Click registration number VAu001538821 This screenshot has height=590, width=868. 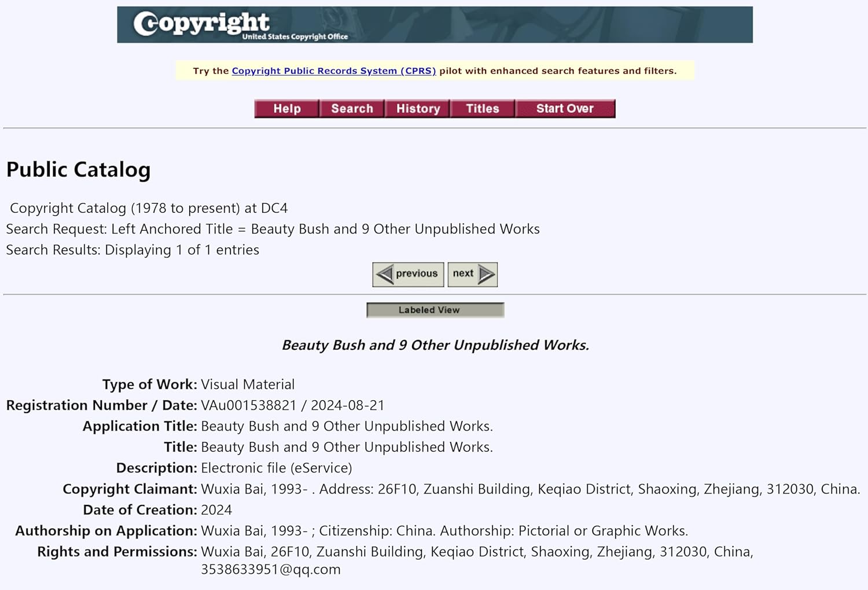pos(248,405)
